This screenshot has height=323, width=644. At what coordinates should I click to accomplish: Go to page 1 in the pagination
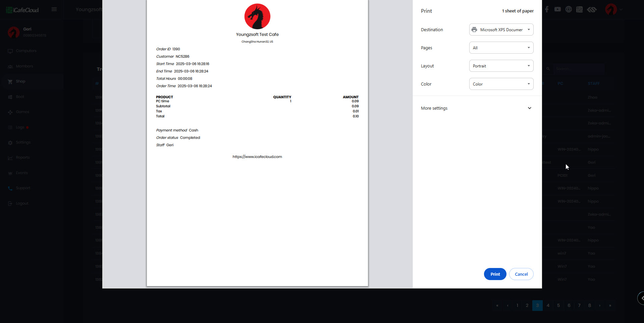coord(517,306)
